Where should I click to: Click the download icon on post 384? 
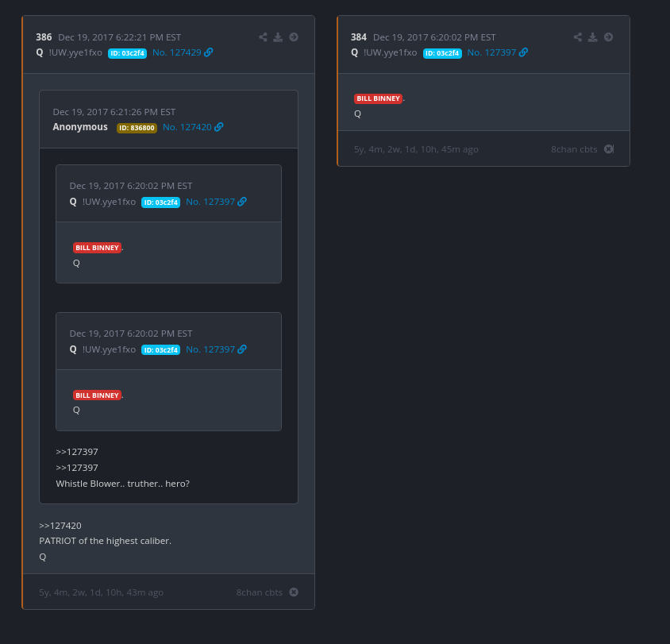pyautogui.click(x=593, y=37)
